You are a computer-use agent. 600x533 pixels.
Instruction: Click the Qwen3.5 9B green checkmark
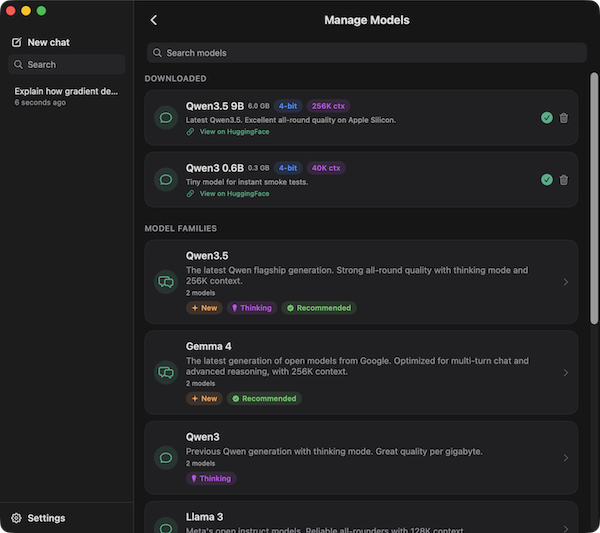[547, 118]
